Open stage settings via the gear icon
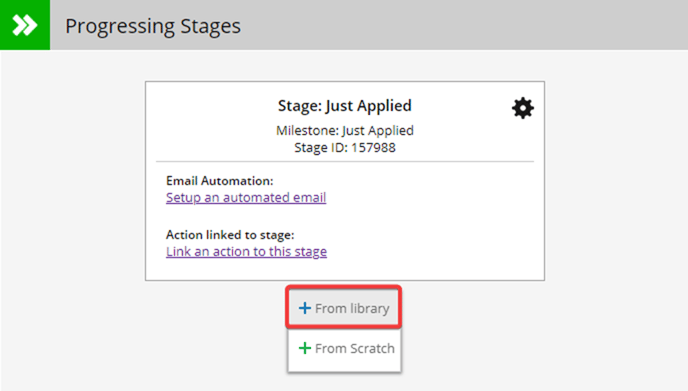The width and height of the screenshot is (688, 391). (523, 108)
